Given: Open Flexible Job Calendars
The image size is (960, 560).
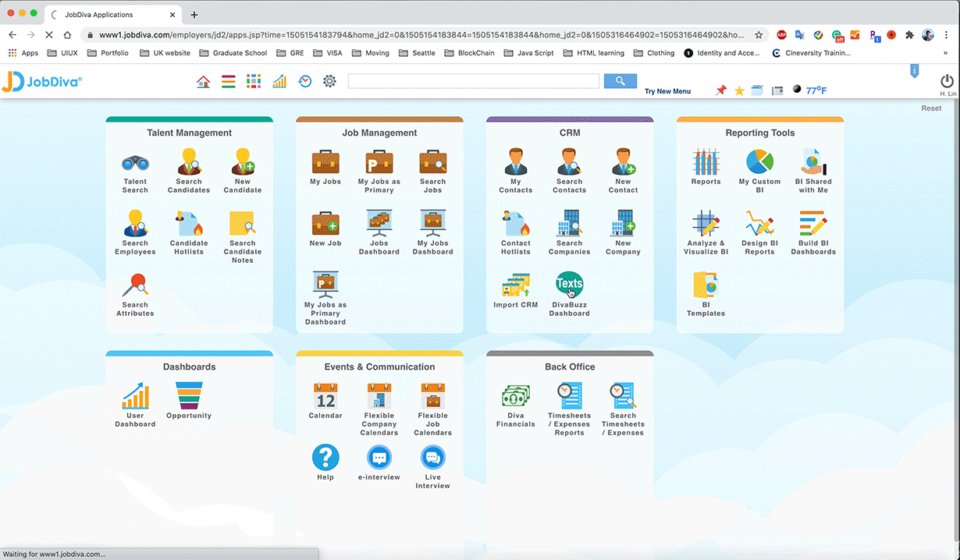Looking at the screenshot, I should tap(433, 396).
